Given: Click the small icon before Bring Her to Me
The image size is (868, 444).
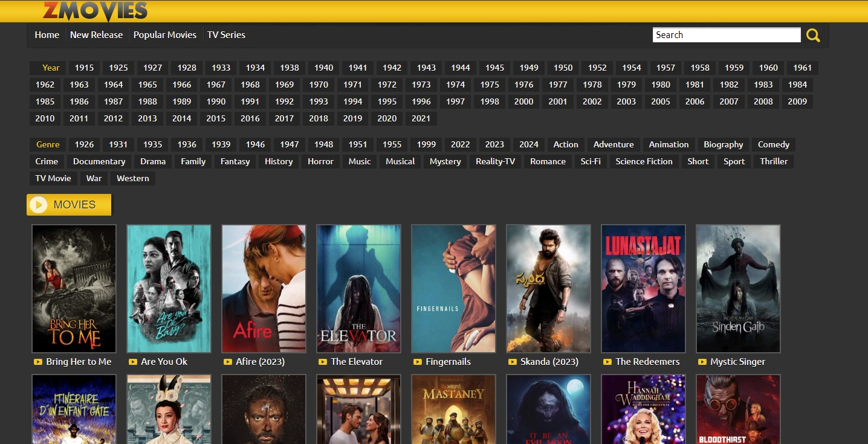Looking at the screenshot, I should (x=37, y=362).
